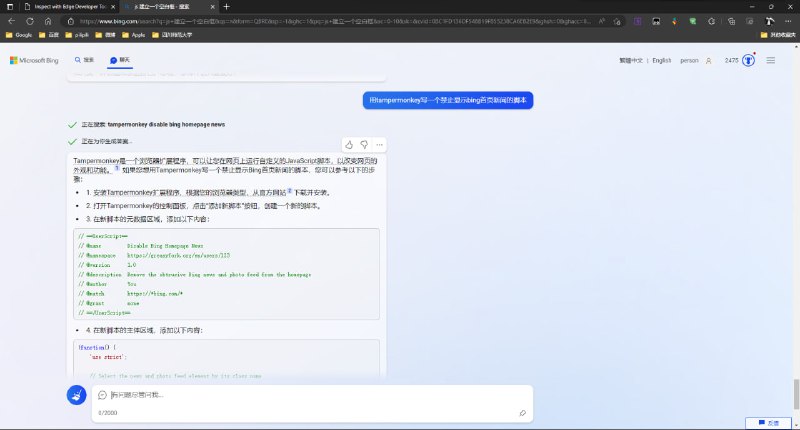This screenshot has height=430, width=800.
Task: Start a new topic with broom button
Action: click(x=77, y=395)
